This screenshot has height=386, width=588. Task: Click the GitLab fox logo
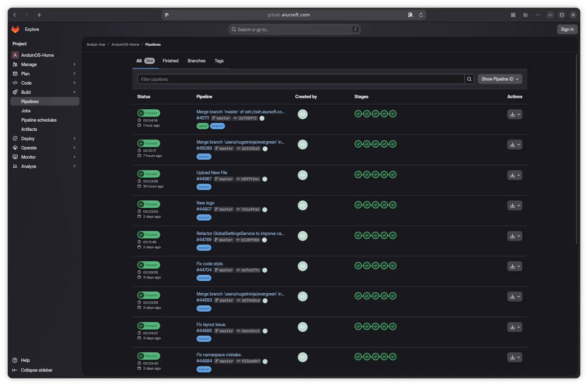tap(15, 29)
